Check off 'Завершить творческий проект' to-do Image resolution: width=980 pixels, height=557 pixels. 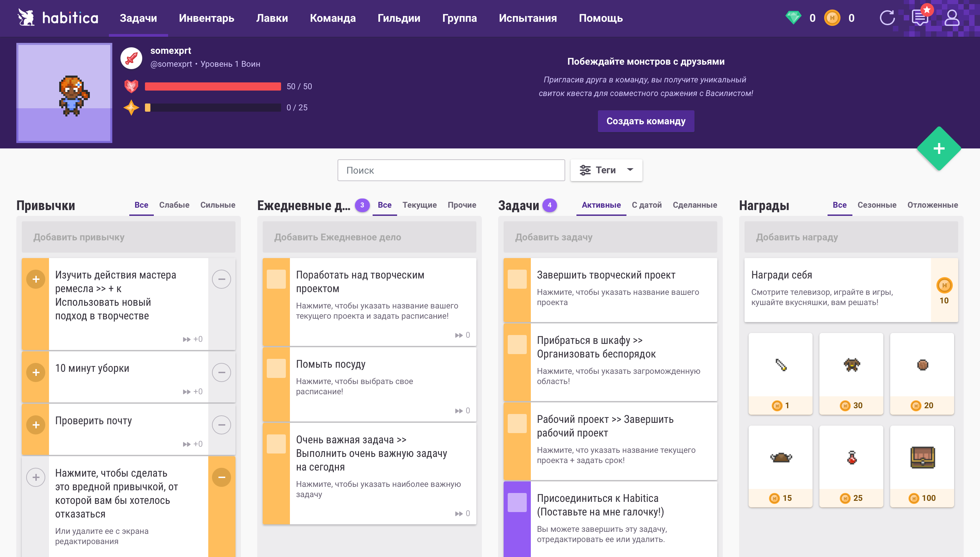coord(517,279)
